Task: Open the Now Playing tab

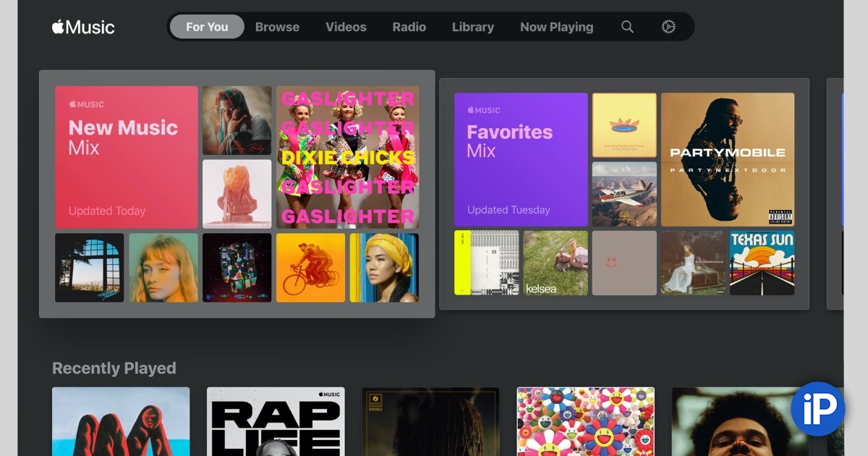Action: (x=556, y=27)
